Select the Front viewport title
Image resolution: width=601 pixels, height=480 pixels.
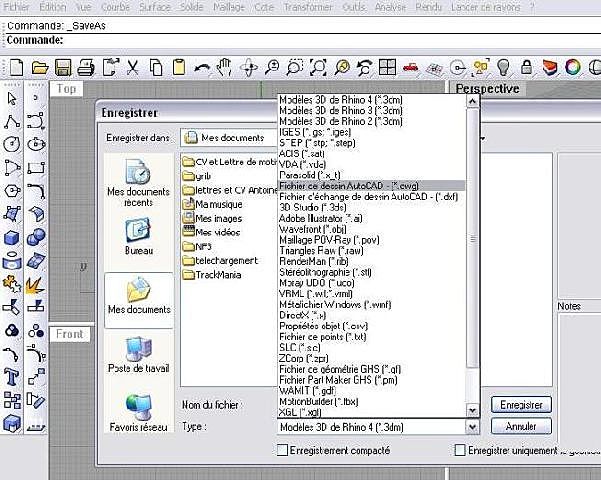pyautogui.click(x=70, y=334)
